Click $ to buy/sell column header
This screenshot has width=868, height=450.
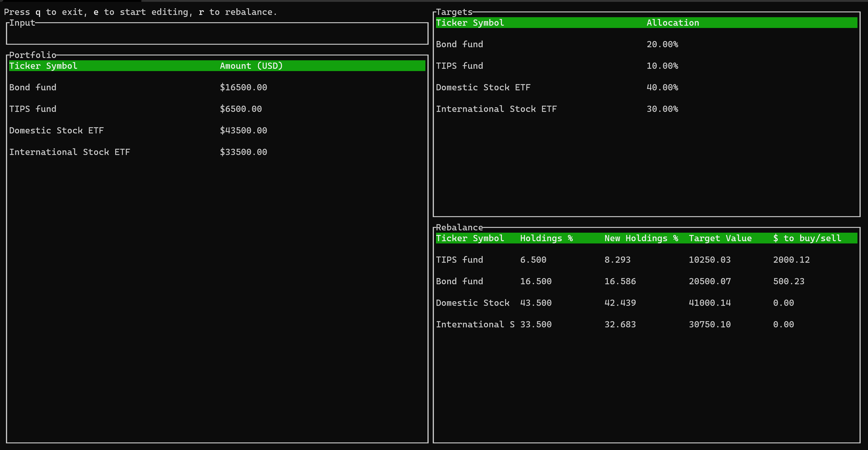click(807, 238)
